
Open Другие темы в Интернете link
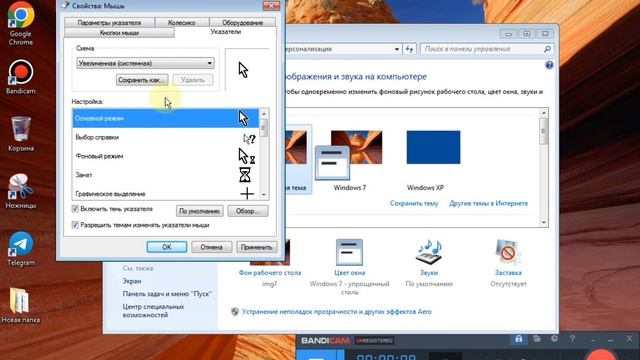coord(488,203)
